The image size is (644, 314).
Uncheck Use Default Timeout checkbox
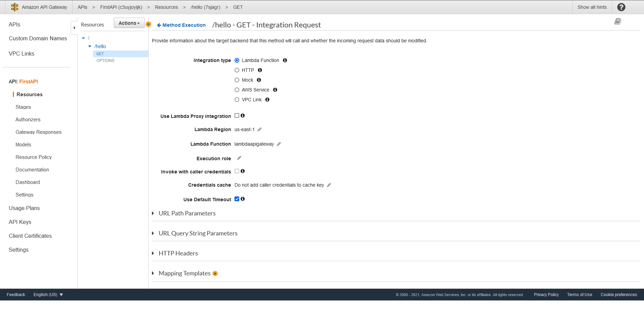pos(237,199)
